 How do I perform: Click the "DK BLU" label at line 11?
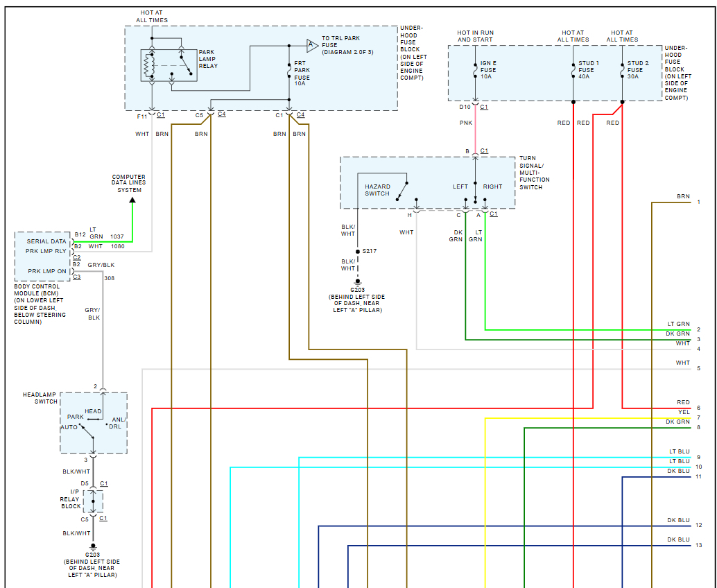coord(678,471)
